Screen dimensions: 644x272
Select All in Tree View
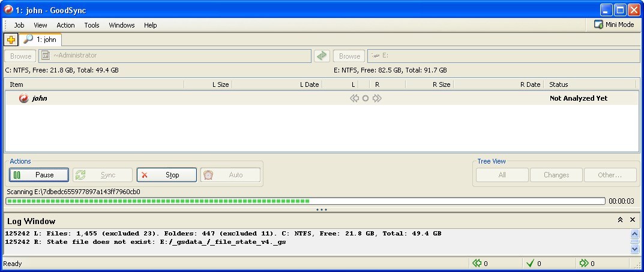pyautogui.click(x=502, y=175)
